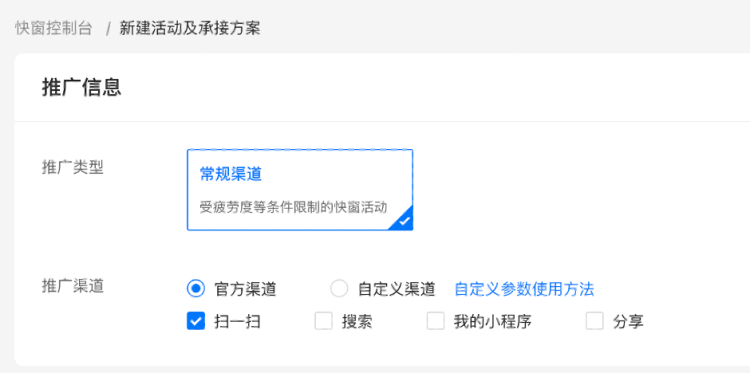
Task: Open the 快窗控制台 breadcrumb link
Action: (53, 28)
